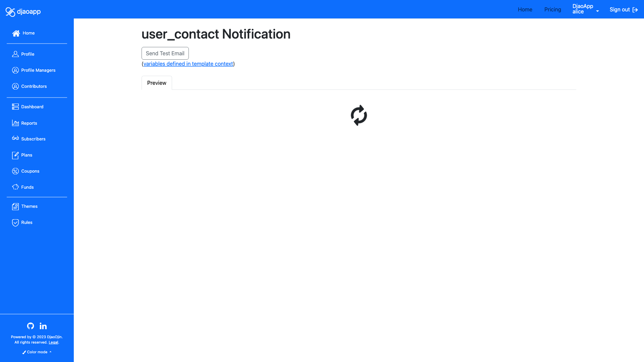Open Pricing in top navigation

(552, 9)
